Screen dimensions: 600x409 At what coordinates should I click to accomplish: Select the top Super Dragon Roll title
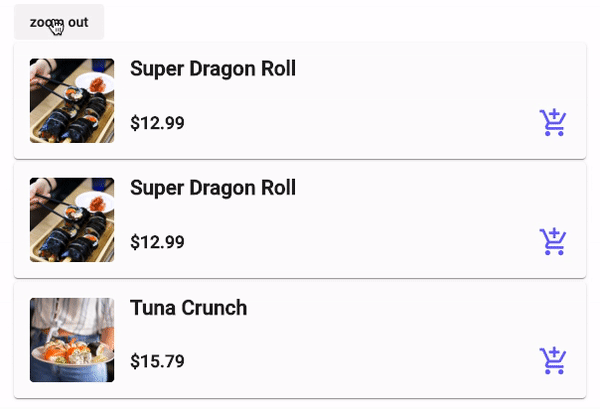(x=212, y=69)
